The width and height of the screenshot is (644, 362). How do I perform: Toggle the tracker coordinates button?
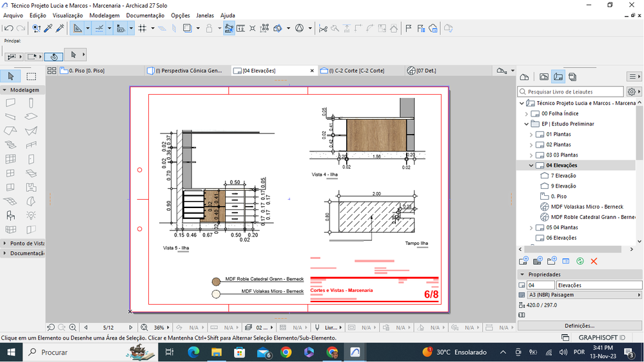tap(121, 28)
